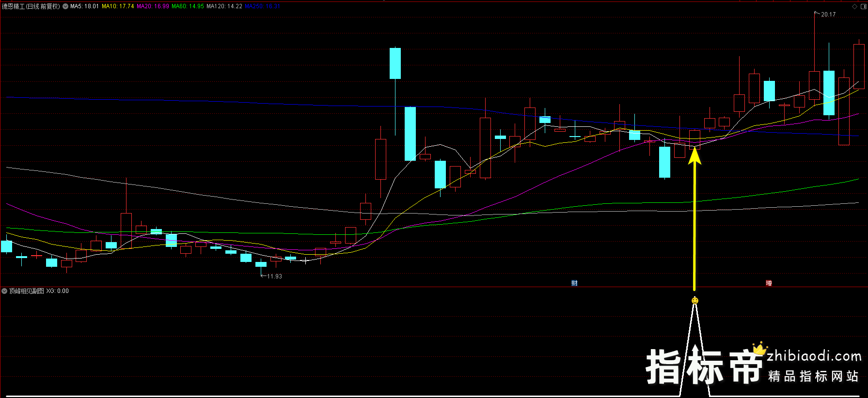
Task: Click the smiley signal icon in the sub-chart
Action: click(x=694, y=301)
